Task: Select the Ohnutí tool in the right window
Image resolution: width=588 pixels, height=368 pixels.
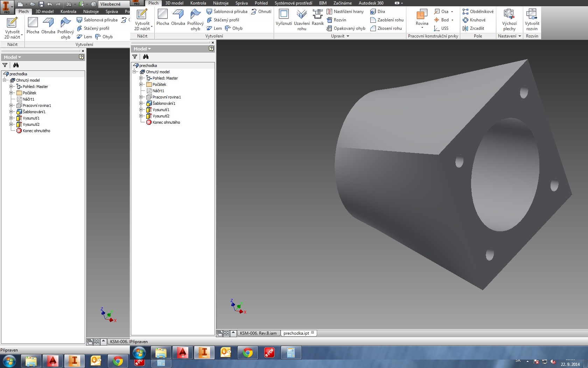Action: 261,12
